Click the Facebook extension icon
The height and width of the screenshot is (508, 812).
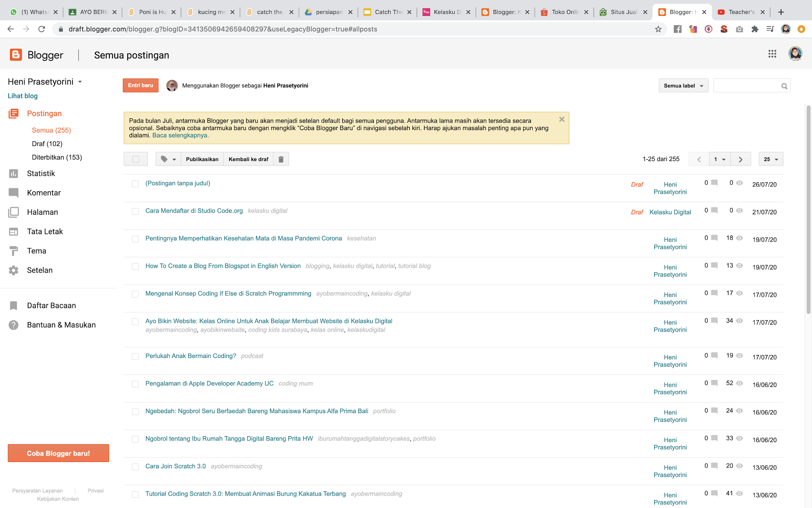[x=678, y=29]
